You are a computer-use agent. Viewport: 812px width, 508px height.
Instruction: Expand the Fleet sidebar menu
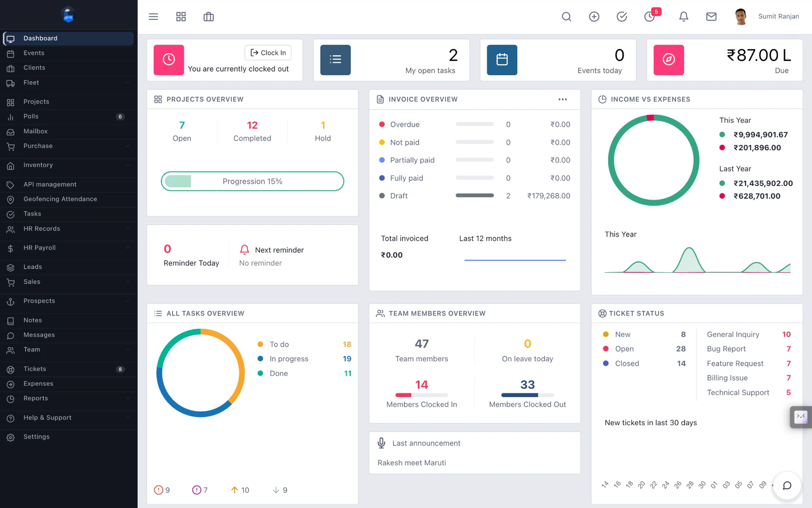69,83
